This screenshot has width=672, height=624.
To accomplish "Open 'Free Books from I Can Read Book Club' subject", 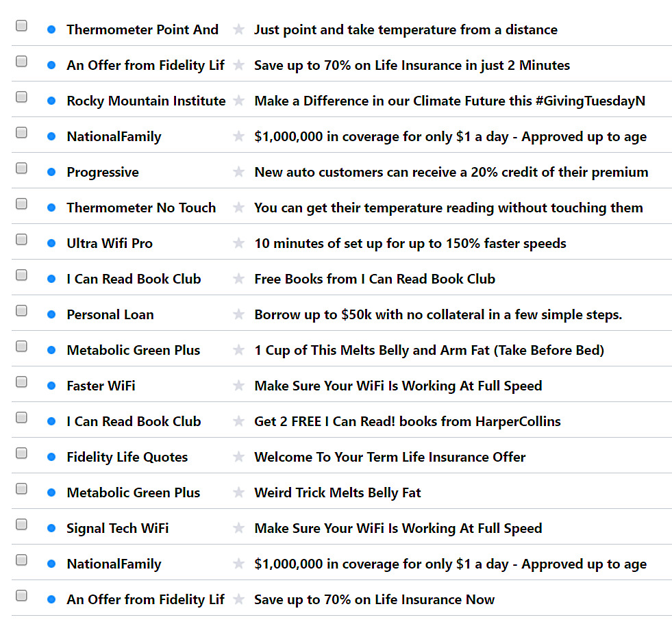I will point(375,279).
